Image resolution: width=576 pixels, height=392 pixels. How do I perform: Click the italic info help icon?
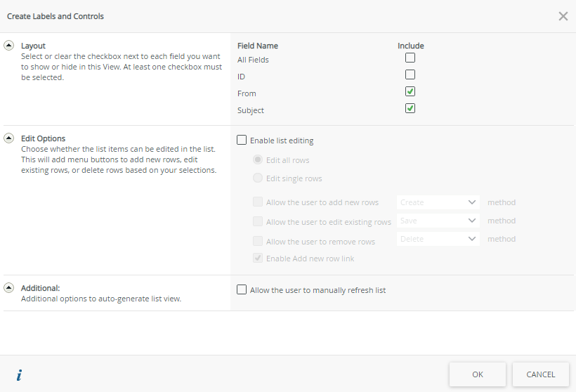19,375
